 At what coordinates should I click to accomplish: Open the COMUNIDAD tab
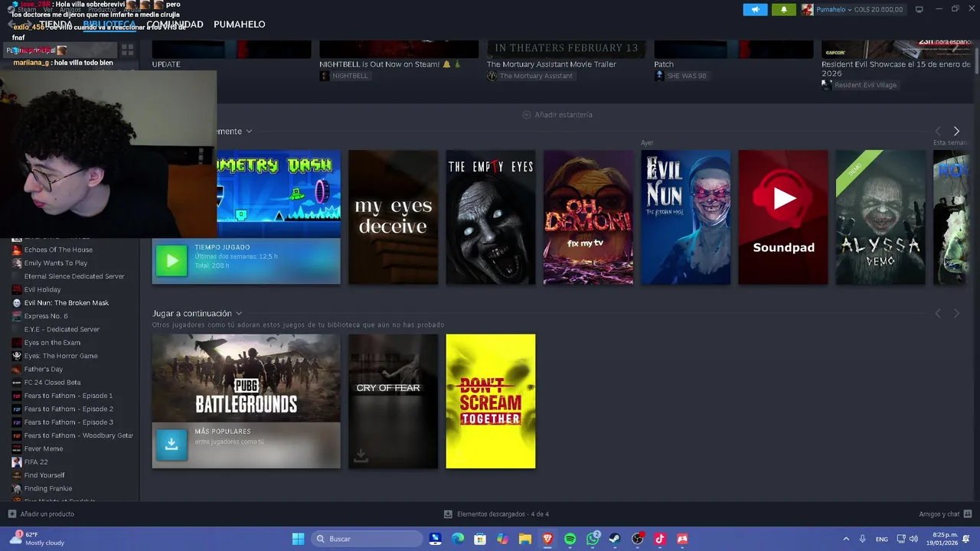(x=175, y=24)
